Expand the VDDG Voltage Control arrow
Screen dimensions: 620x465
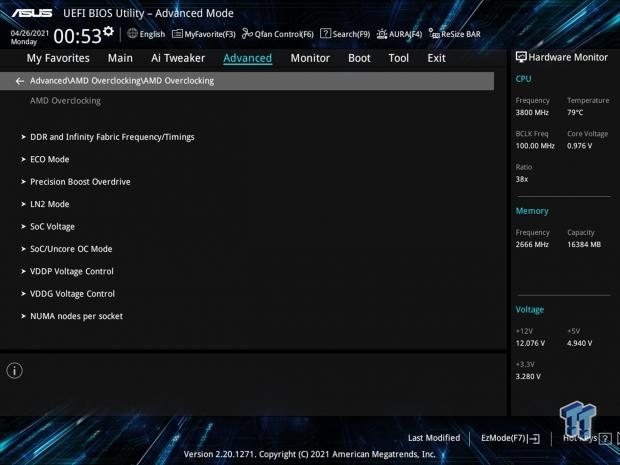[23, 294]
